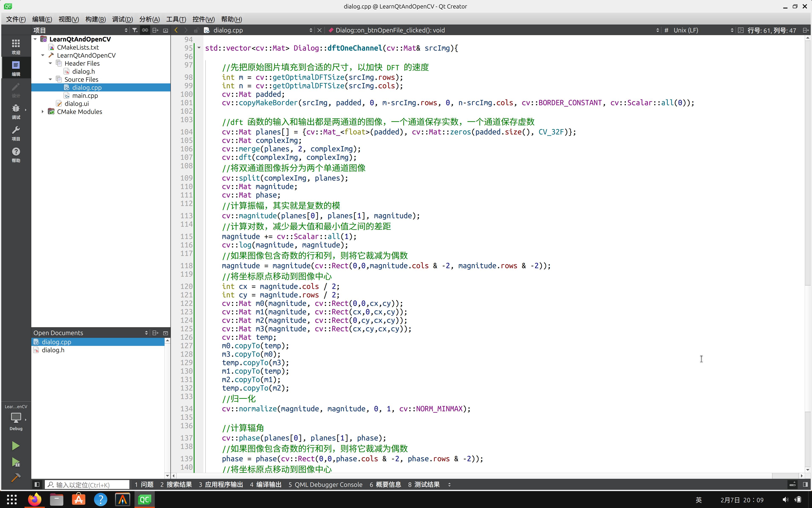This screenshot has height=508, width=812.
Task: Split the Projects sidebar panel
Action: pyautogui.click(x=155, y=30)
